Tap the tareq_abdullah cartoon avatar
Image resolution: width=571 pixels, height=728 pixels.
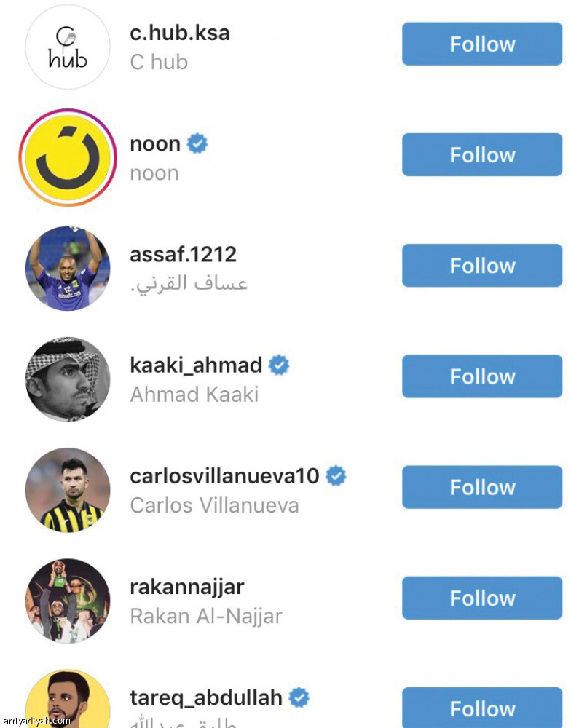68,703
